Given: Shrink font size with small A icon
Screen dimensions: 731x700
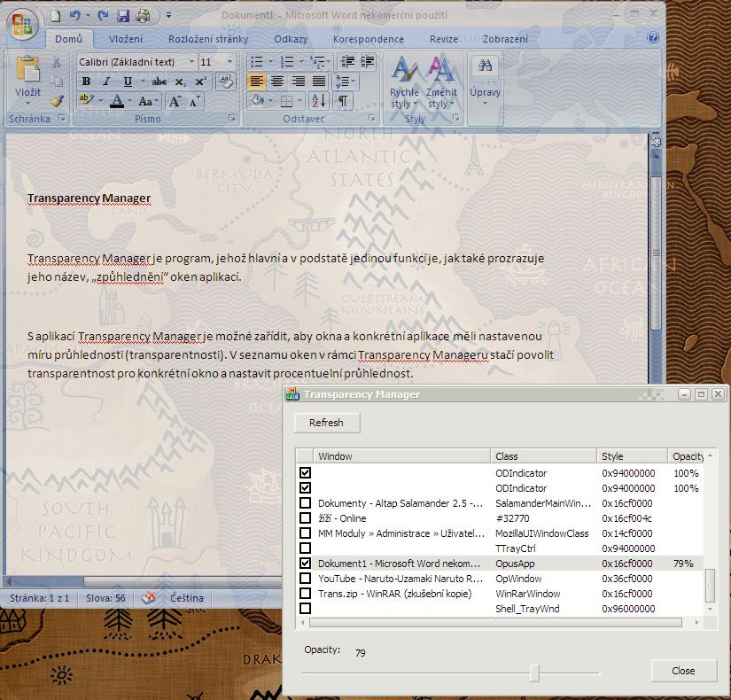Looking at the screenshot, I should tap(194, 101).
